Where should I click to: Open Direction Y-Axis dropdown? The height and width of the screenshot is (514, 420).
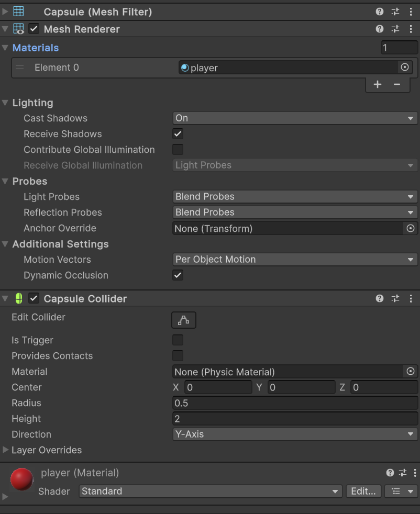click(295, 434)
